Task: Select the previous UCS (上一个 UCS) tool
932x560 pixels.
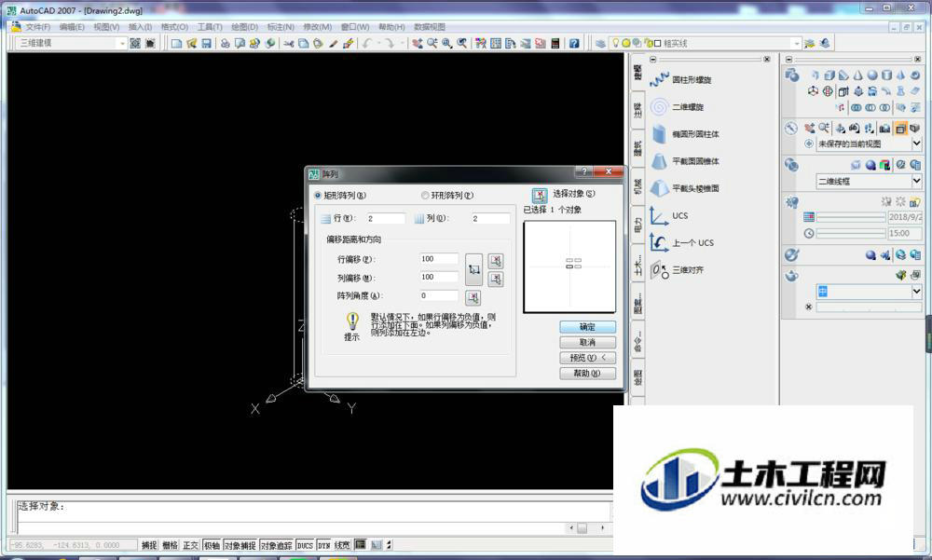Action: [682, 242]
